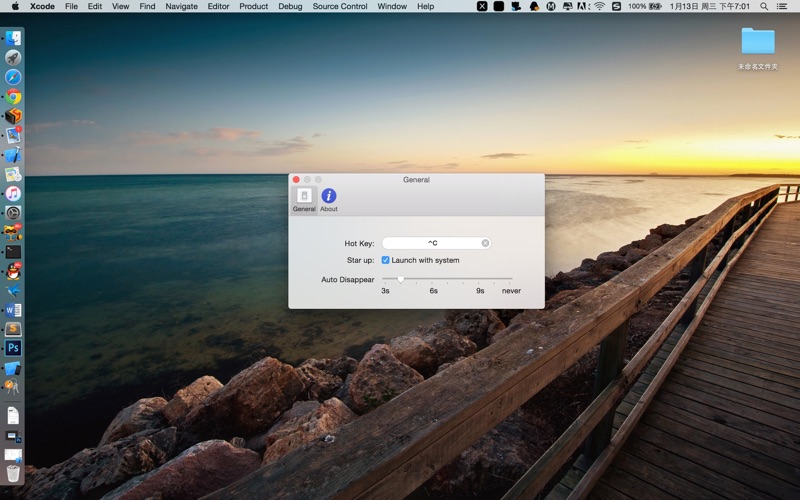800x500 pixels.
Task: Open System Preferences gear in Dock
Action: point(13,213)
